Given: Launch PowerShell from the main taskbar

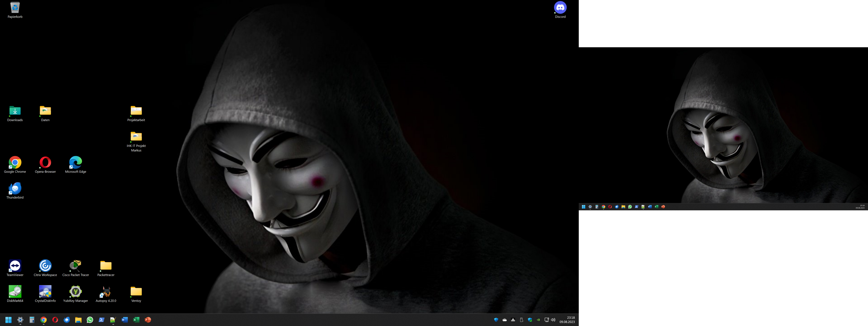Looking at the screenshot, I should tap(101, 320).
